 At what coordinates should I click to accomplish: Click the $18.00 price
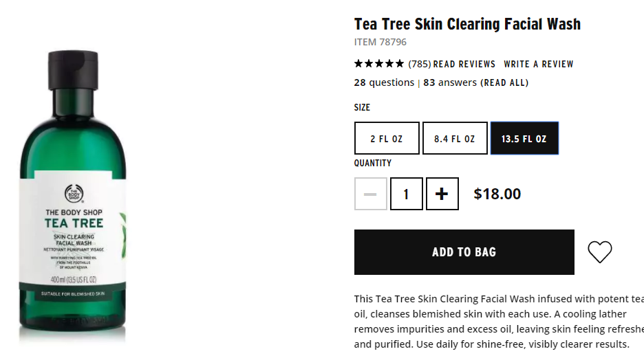497,194
